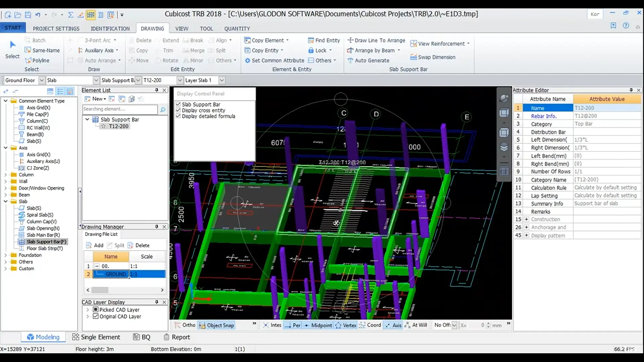This screenshot has height=362, width=644.
Task: Click the Sum calculate icon in quick toolbar
Action: [70, 15]
